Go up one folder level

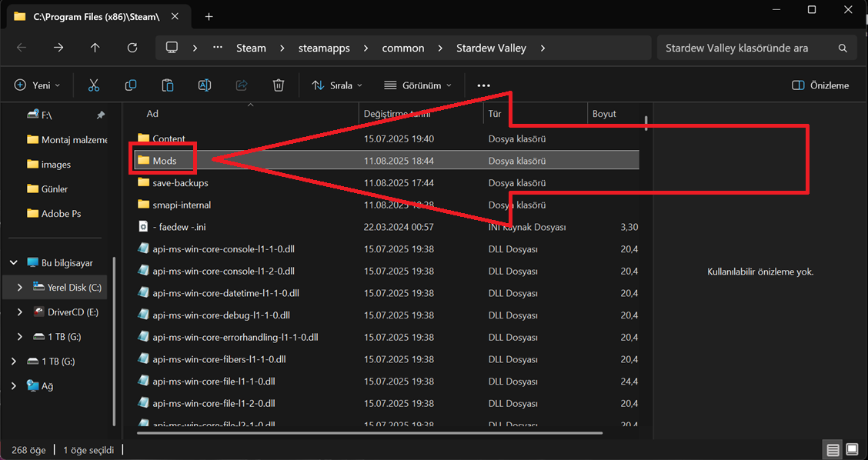click(x=95, y=48)
